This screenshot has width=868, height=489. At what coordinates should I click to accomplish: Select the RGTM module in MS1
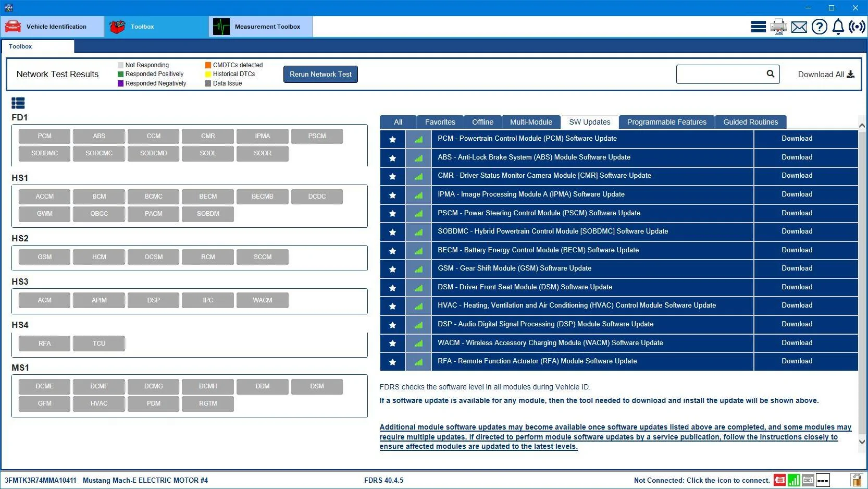[x=208, y=404]
